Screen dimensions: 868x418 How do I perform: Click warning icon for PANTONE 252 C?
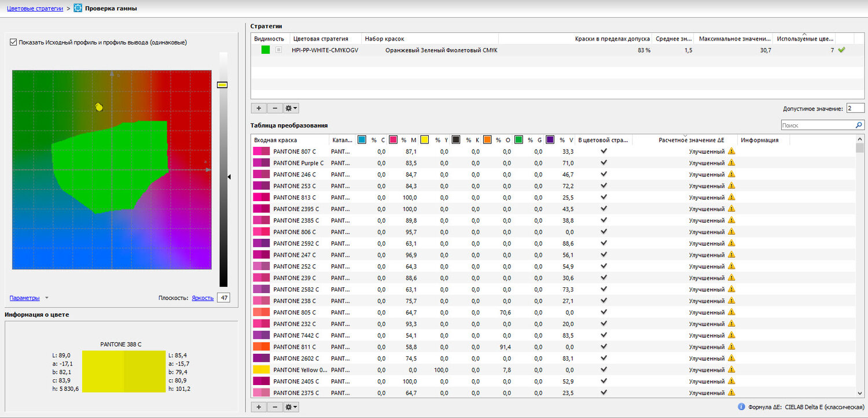click(x=731, y=267)
